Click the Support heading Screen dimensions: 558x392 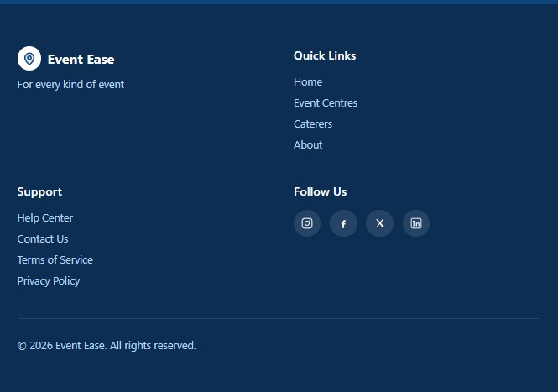pos(39,191)
